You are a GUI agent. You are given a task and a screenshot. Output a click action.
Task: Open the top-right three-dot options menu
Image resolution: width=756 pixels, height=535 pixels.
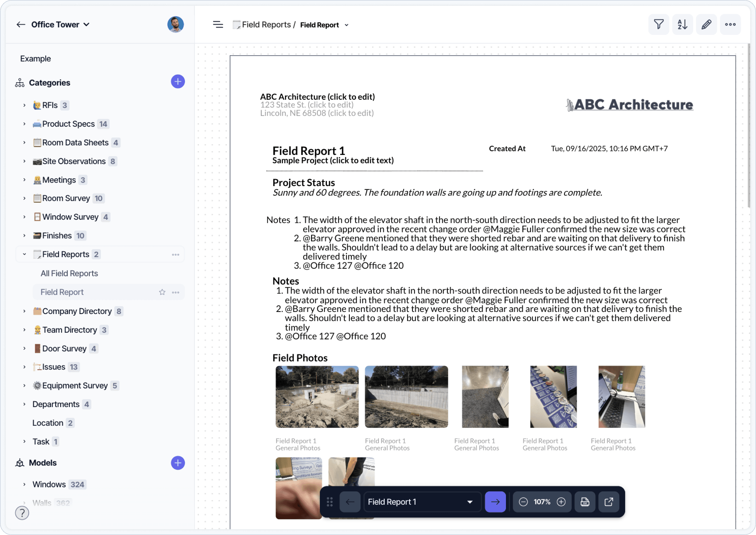click(x=730, y=24)
